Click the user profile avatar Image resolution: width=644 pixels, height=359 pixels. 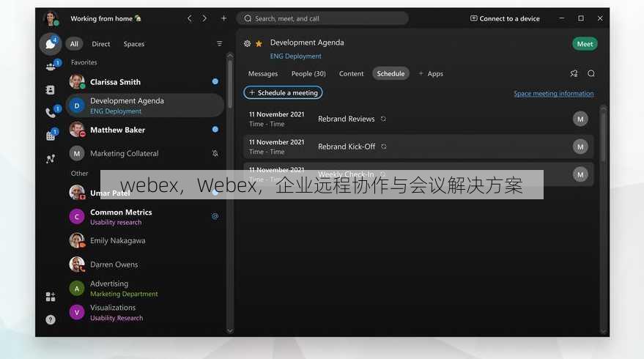(51, 18)
